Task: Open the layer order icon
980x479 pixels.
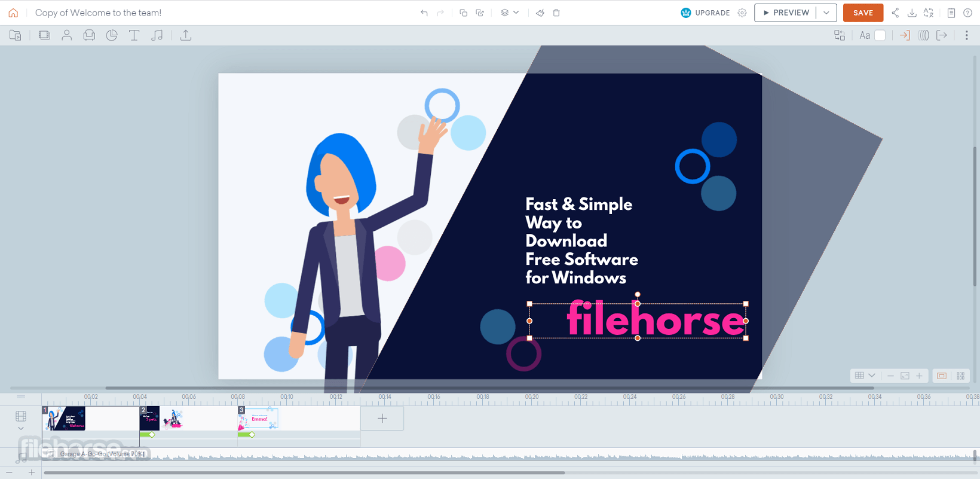Action: pos(505,13)
